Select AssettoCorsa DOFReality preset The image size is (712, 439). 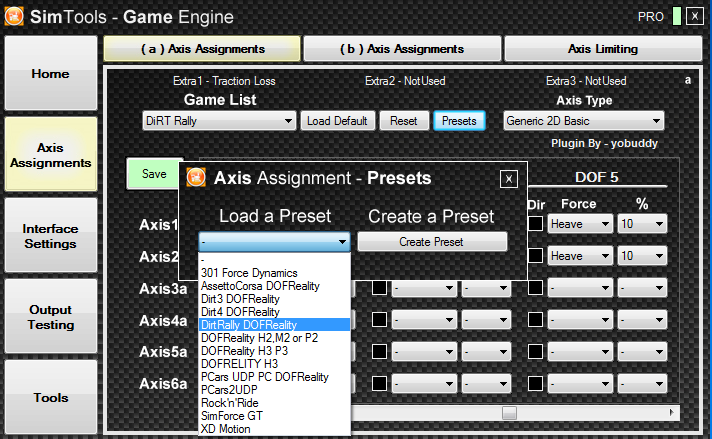tap(274, 286)
